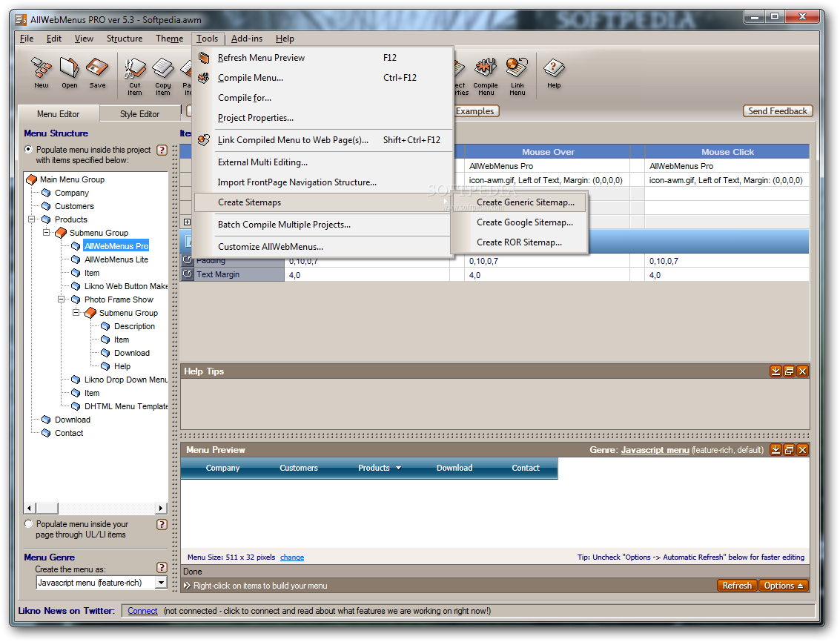The height and width of the screenshot is (642, 840).
Task: Open the Javascript menu genre dropdown
Action: point(161,583)
